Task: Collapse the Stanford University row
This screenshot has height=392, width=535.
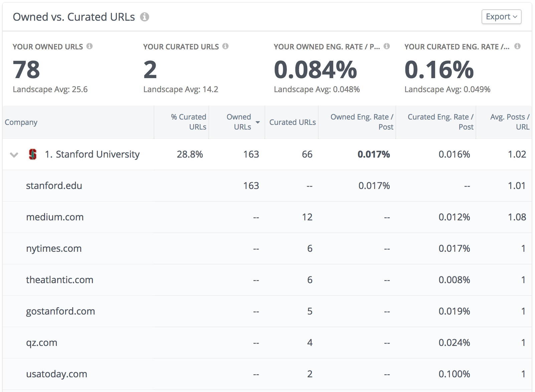Action: [x=14, y=155]
